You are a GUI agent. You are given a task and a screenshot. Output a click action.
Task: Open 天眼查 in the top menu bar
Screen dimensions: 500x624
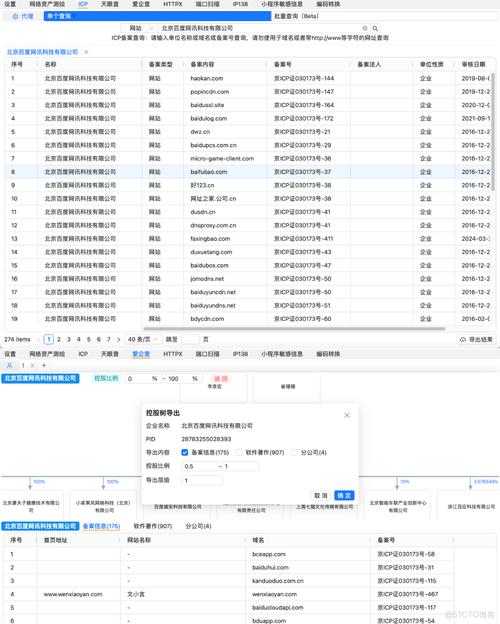[110, 4]
